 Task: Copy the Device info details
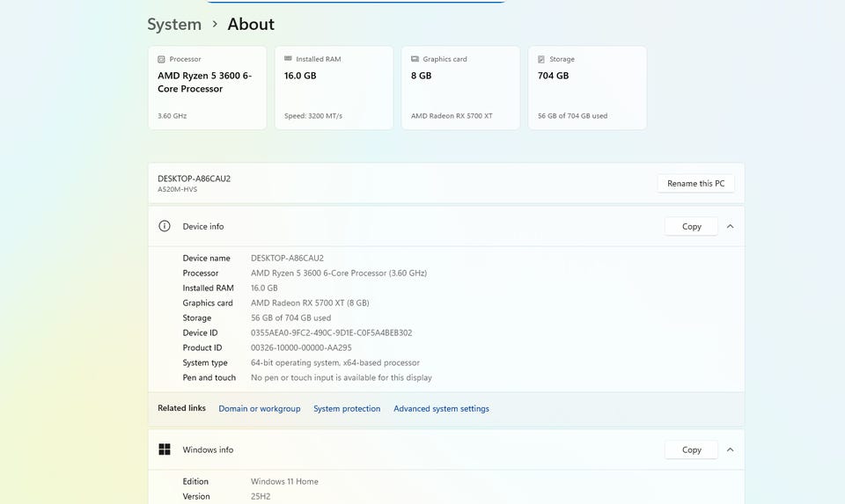[692, 226]
